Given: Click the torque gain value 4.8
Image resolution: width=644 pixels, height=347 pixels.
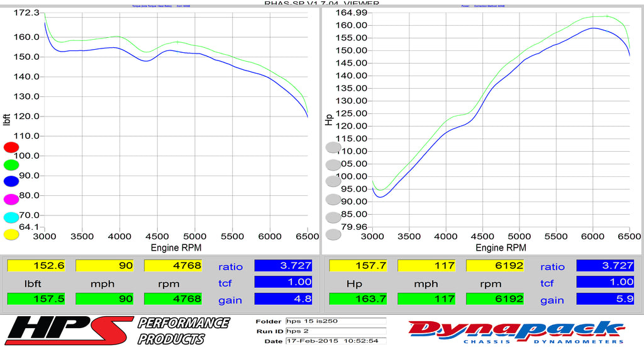Looking at the screenshot, I should click(x=283, y=299).
